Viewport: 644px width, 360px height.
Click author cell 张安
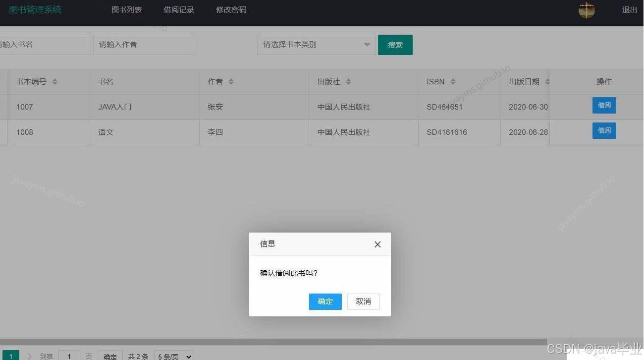tap(254, 107)
